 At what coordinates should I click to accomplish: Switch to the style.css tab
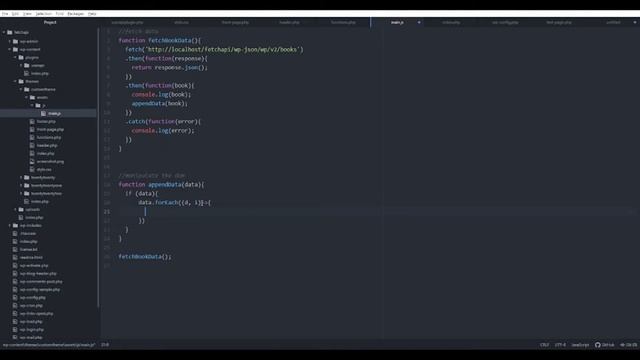(x=181, y=22)
